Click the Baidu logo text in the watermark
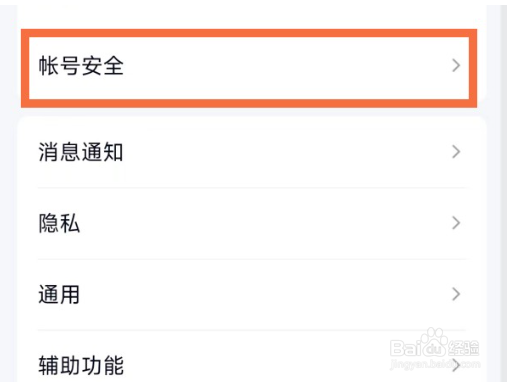This screenshot has height=382, width=509. (418, 348)
